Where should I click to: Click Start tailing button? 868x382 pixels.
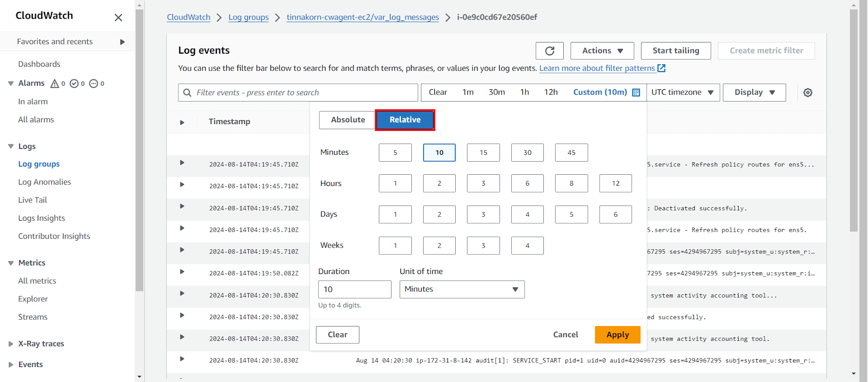[x=676, y=51]
